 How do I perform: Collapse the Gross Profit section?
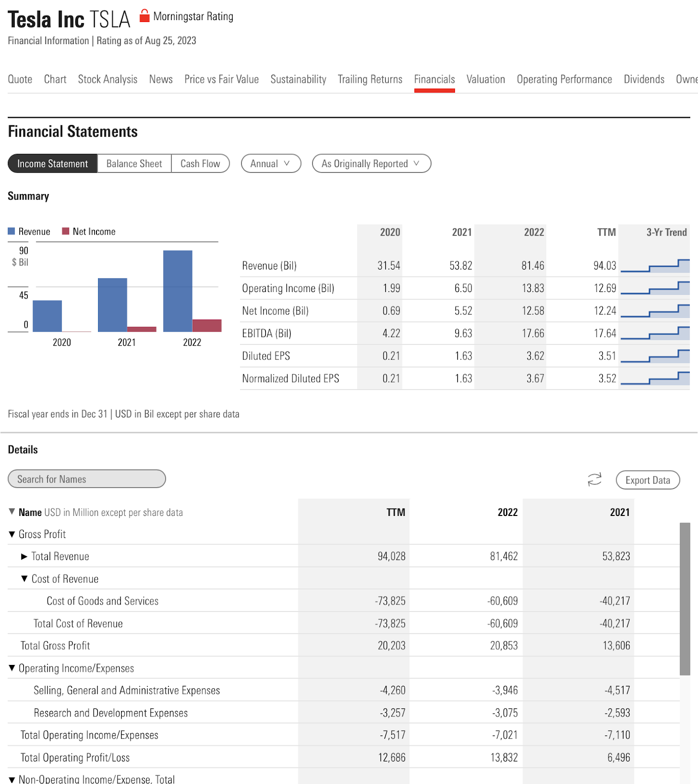pos(12,535)
